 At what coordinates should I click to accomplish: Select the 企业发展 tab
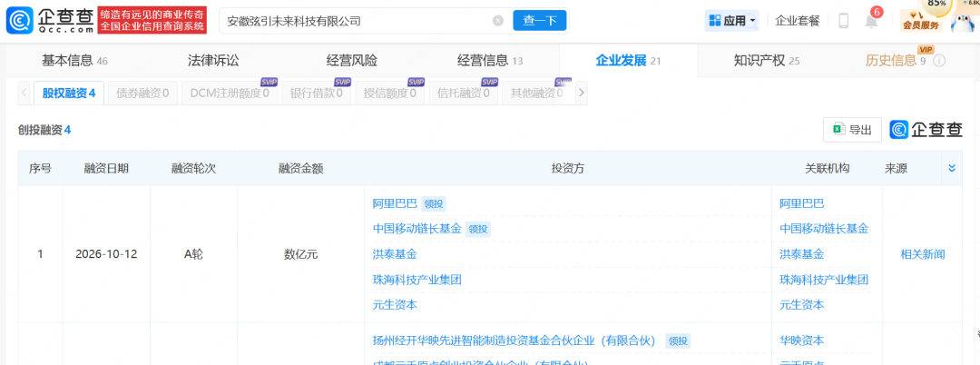click(628, 61)
